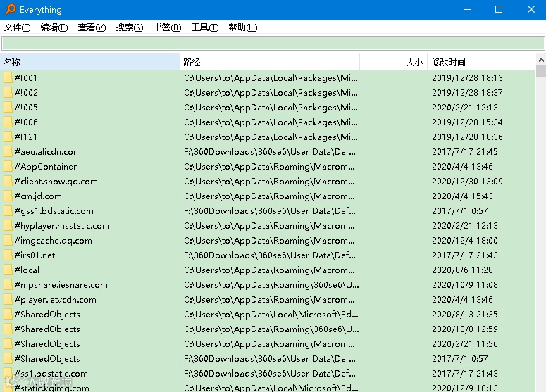Click folder icon of #local
546x392 pixels.
pos(8,270)
